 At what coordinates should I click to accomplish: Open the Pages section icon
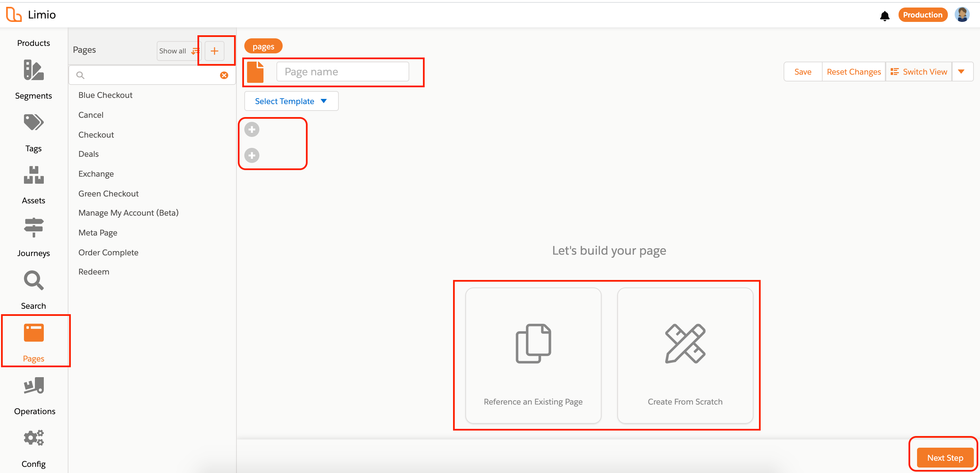click(x=34, y=333)
